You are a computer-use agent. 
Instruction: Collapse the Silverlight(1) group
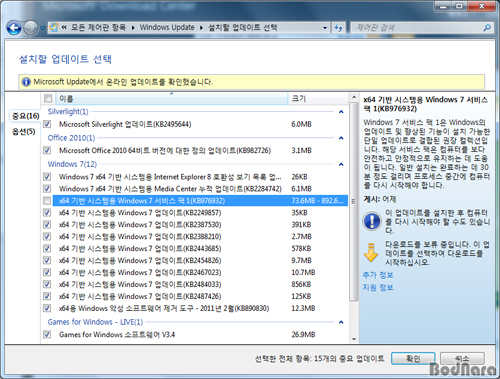pyautogui.click(x=341, y=112)
